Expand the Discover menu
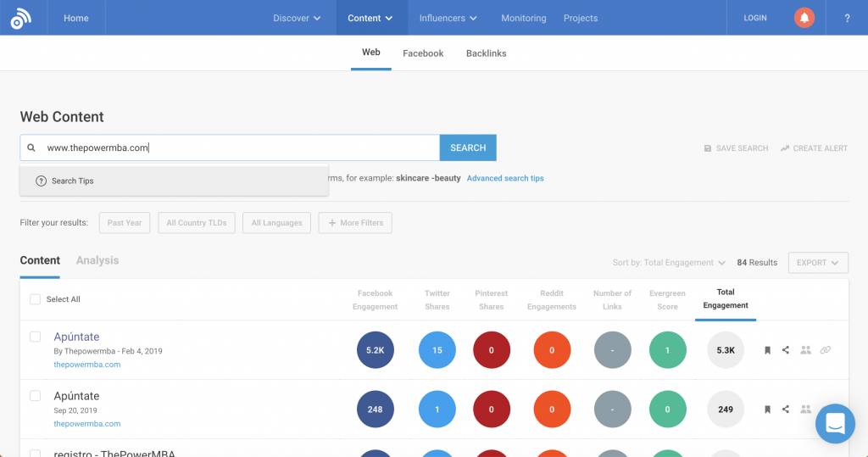The height and width of the screenshot is (457, 868). pyautogui.click(x=297, y=19)
